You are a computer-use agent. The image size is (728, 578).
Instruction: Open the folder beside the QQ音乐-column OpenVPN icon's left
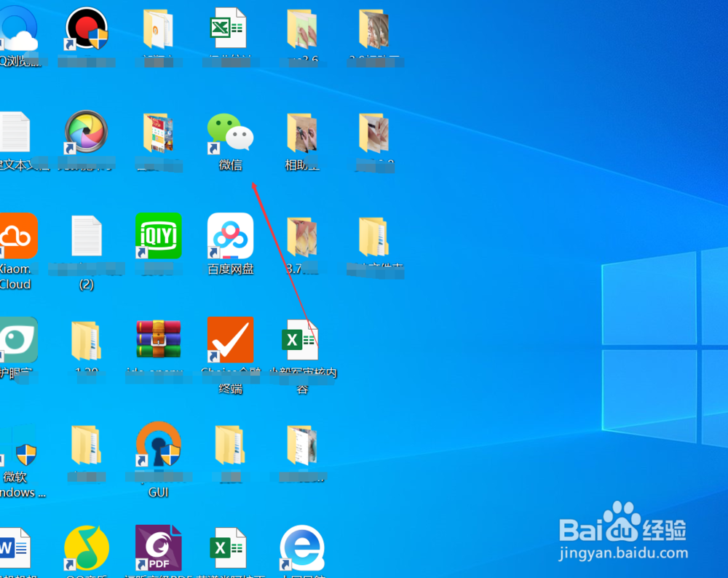[87, 445]
